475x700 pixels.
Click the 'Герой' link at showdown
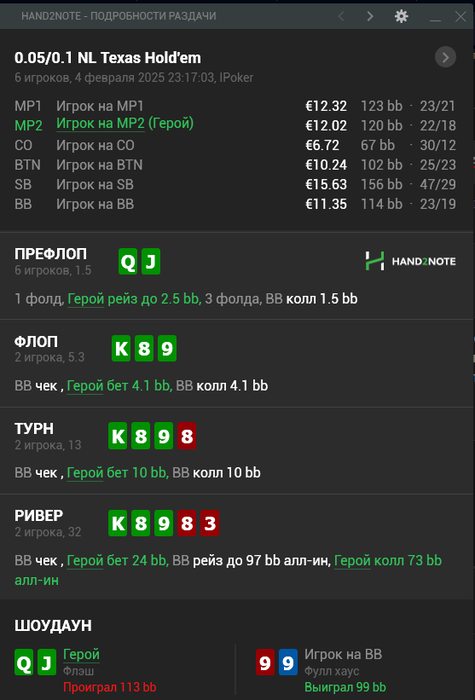coord(81,654)
